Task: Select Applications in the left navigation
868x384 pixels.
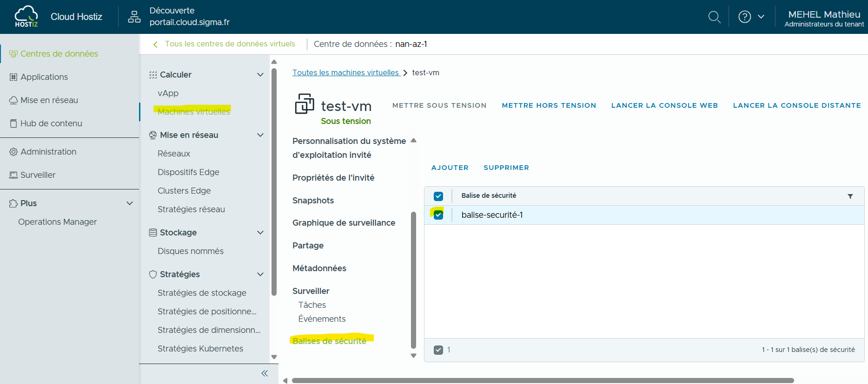Action: [44, 77]
